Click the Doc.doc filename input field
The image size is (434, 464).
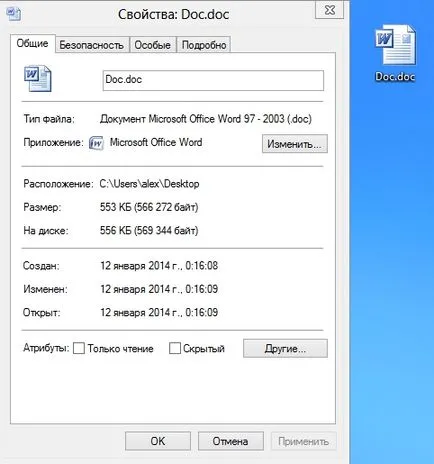coord(213,80)
